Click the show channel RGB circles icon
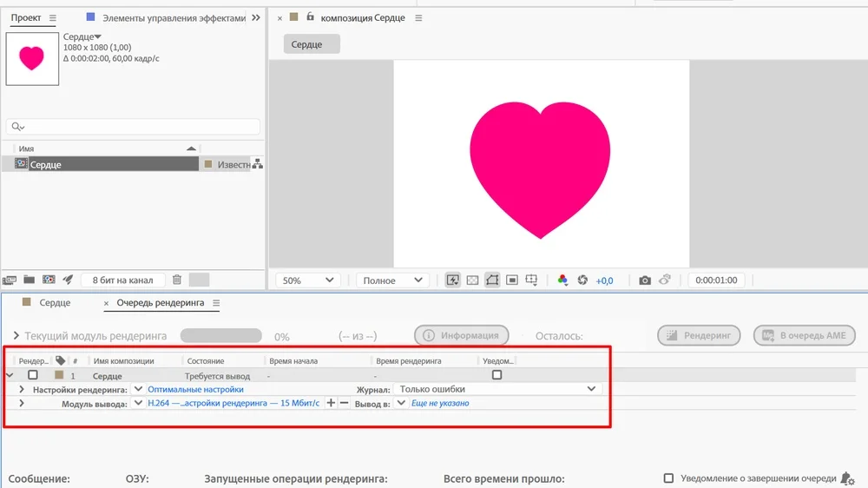This screenshot has width=868, height=488. (562, 280)
